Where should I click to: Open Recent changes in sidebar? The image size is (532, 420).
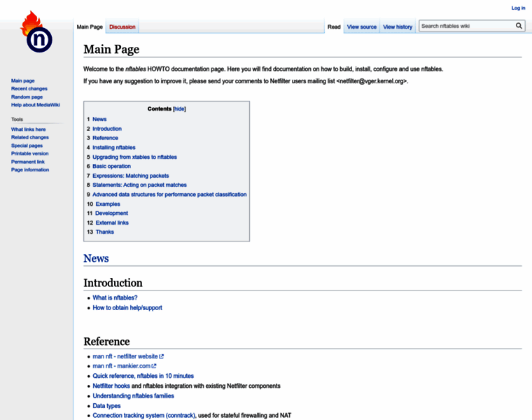[x=29, y=88]
